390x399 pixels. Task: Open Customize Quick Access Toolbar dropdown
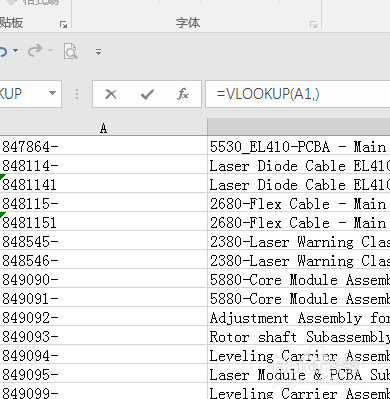[98, 51]
